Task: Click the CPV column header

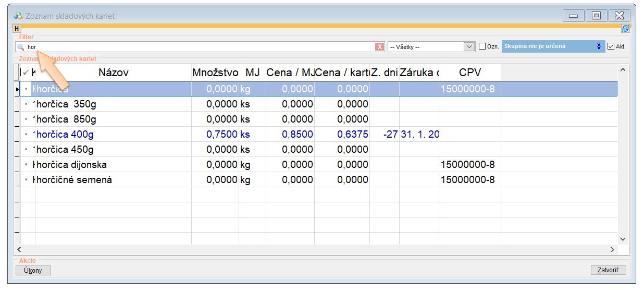Action: coord(469,72)
